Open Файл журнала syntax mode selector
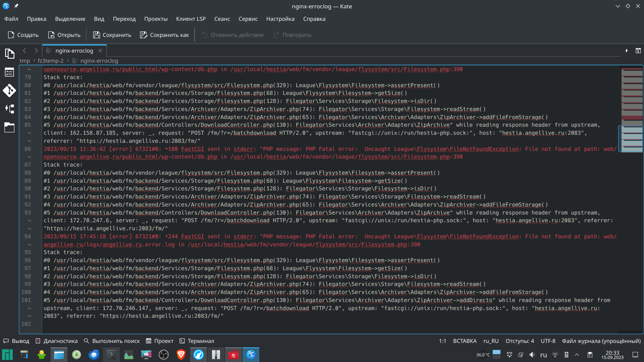 coord(601,341)
